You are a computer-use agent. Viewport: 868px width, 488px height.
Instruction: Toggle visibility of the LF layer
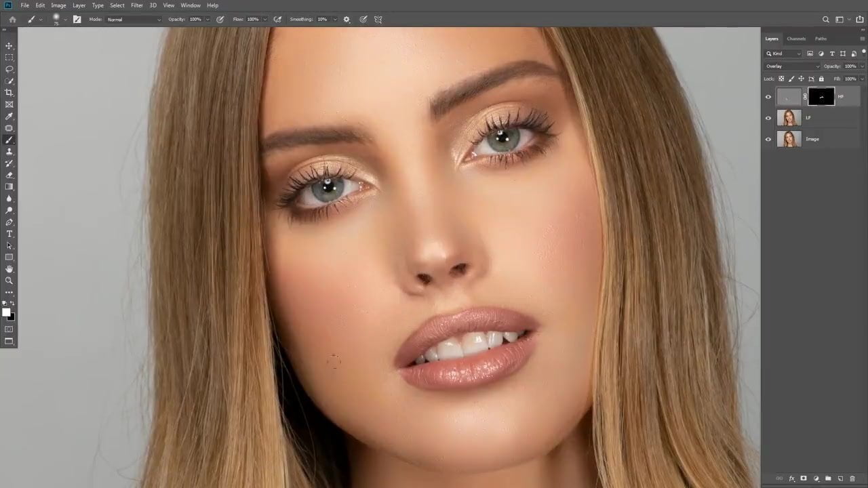768,118
